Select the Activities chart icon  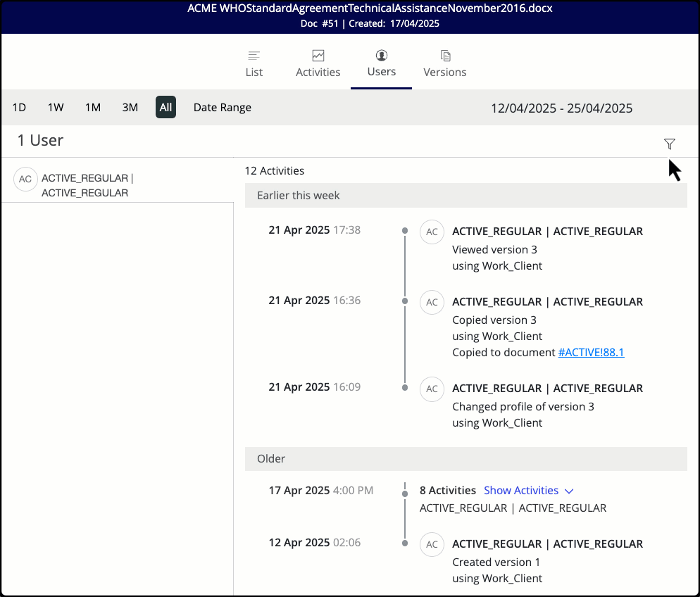click(318, 54)
